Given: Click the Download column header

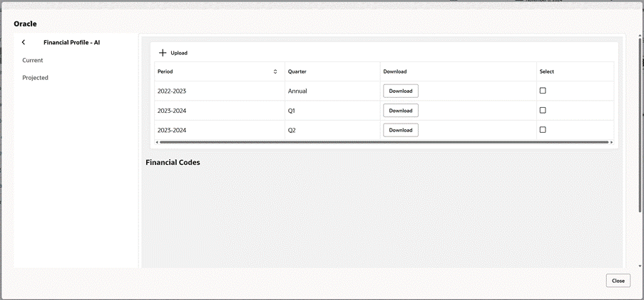Looking at the screenshot, I should point(458,71).
